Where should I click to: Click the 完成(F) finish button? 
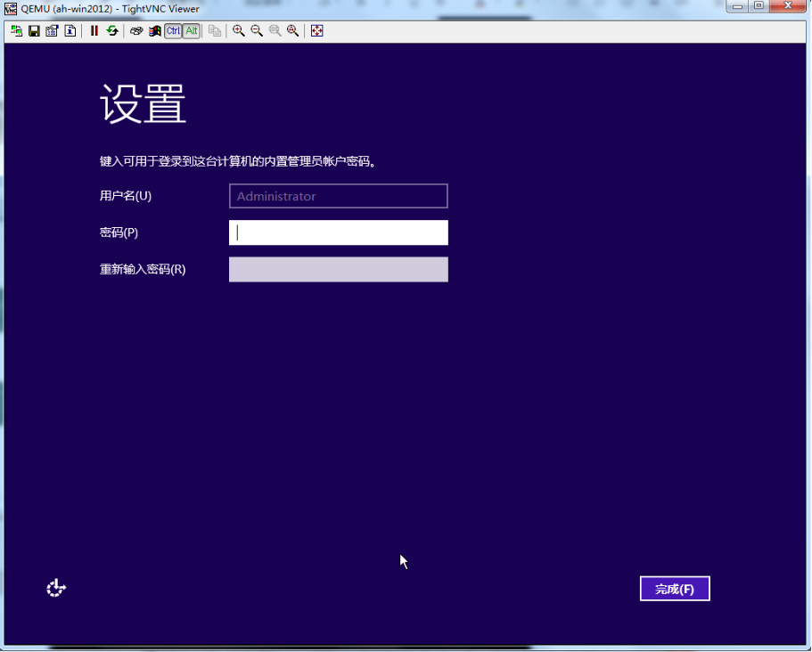675,589
